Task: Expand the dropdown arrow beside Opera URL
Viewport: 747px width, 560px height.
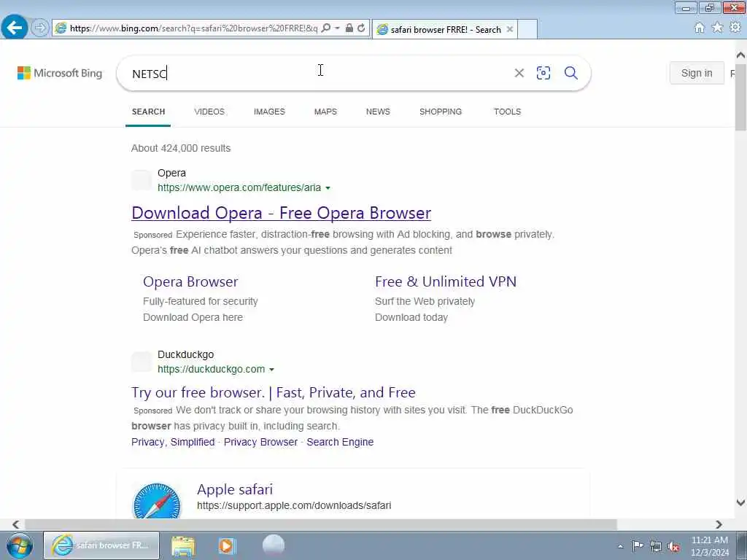Action: [328, 188]
